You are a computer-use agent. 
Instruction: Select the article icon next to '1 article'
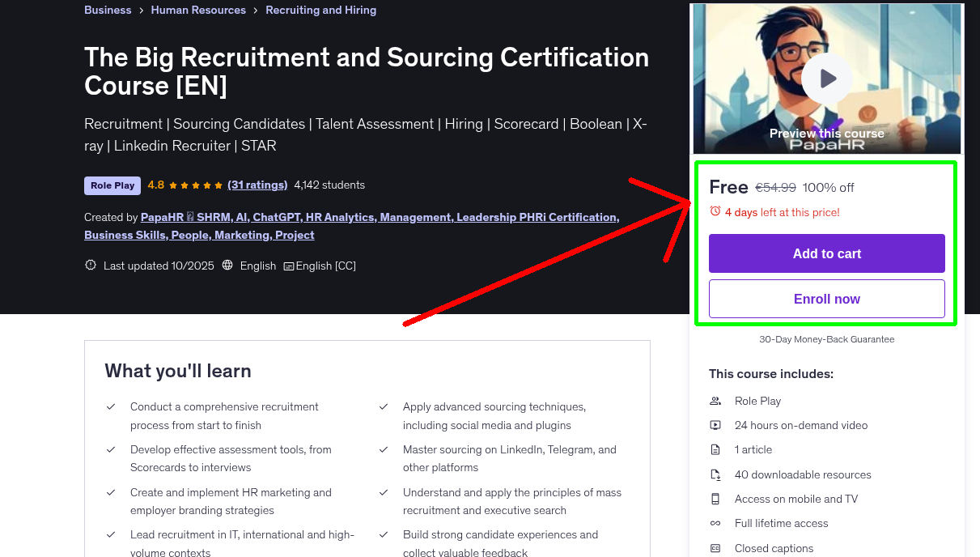click(x=715, y=449)
